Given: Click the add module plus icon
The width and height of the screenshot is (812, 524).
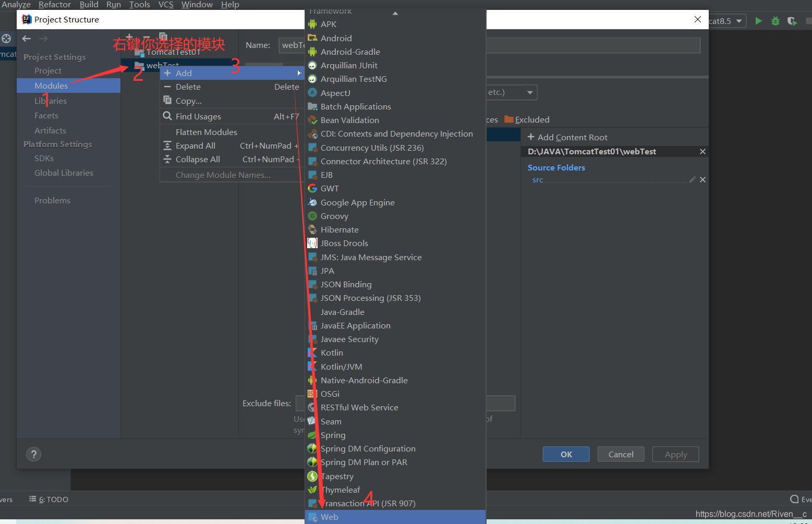Looking at the screenshot, I should (129, 36).
